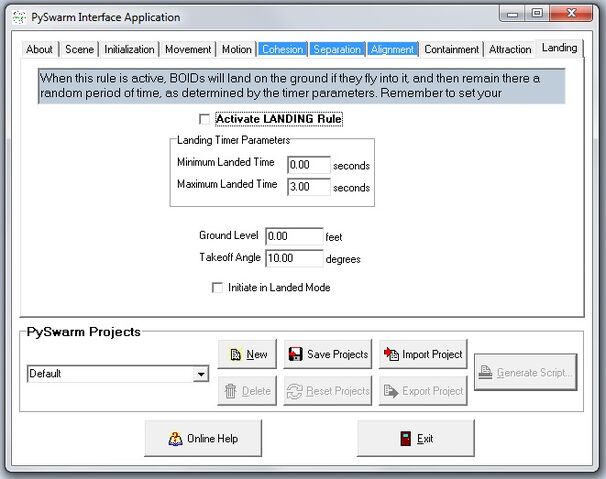Open the Initialization tab
Screen dimensions: 606x479
pos(129,49)
